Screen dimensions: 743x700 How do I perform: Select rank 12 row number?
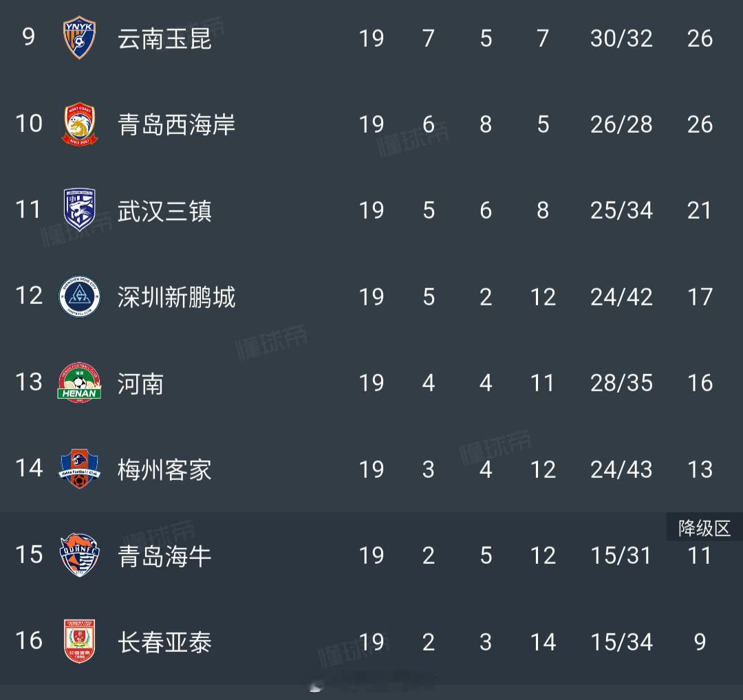[x=29, y=296]
